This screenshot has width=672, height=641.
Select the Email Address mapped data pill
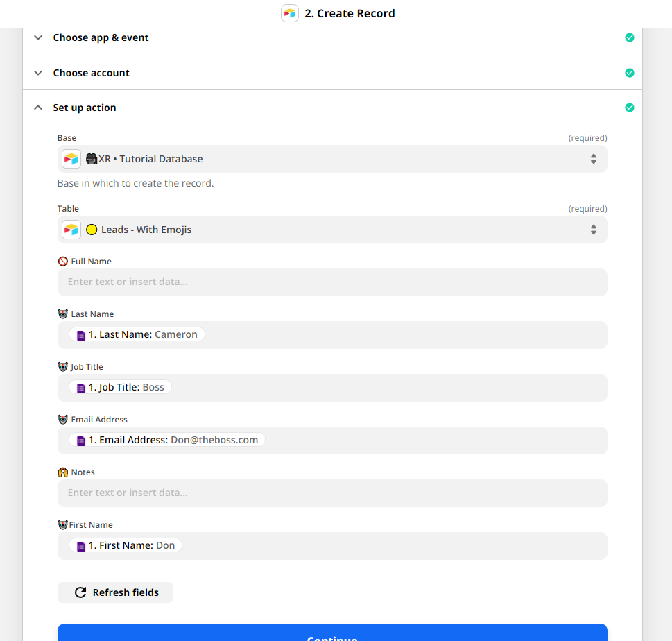(x=167, y=441)
